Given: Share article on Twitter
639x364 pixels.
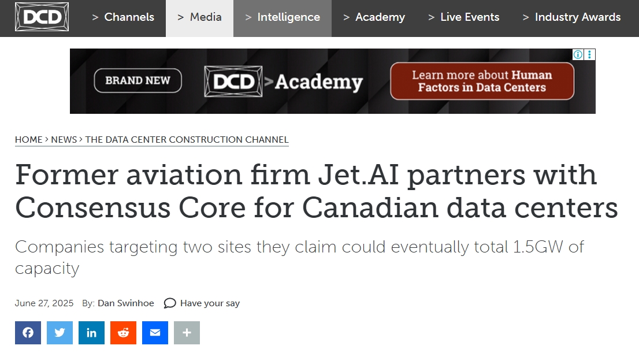Looking at the screenshot, I should point(60,333).
